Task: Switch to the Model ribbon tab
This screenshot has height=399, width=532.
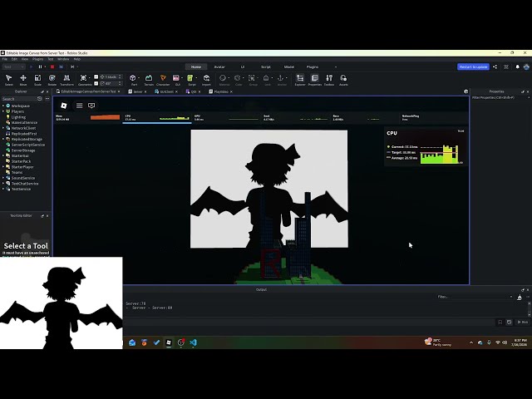Action: point(289,66)
